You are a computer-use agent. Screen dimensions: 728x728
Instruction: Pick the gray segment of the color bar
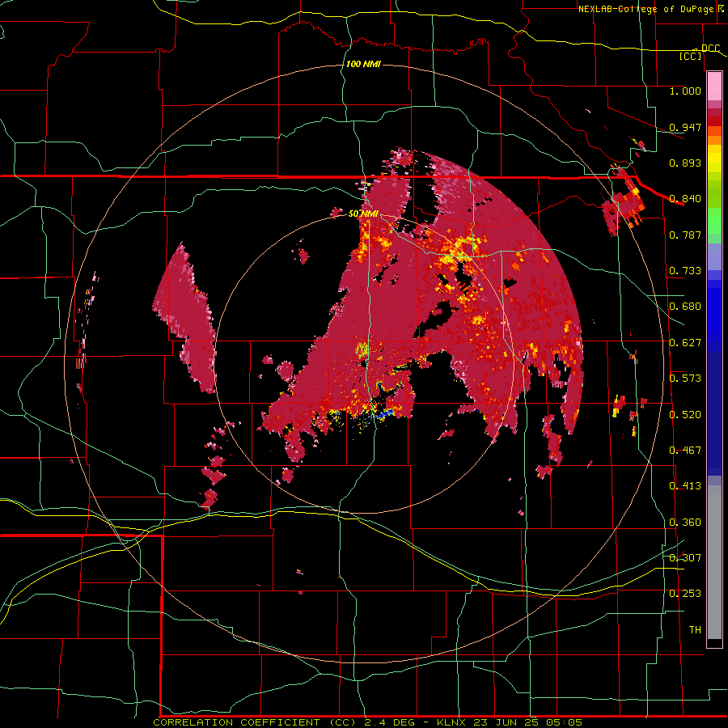(714, 562)
